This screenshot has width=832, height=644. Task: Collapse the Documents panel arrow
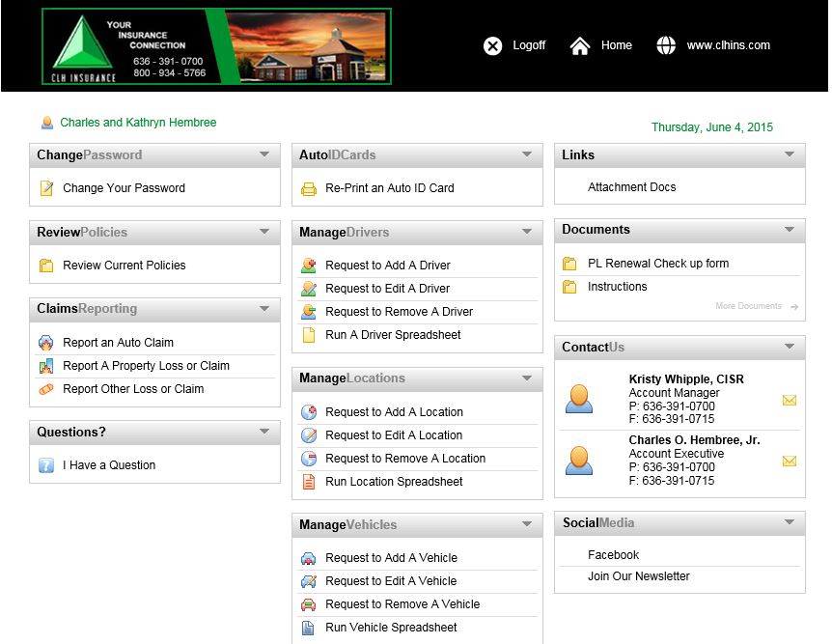(x=790, y=230)
